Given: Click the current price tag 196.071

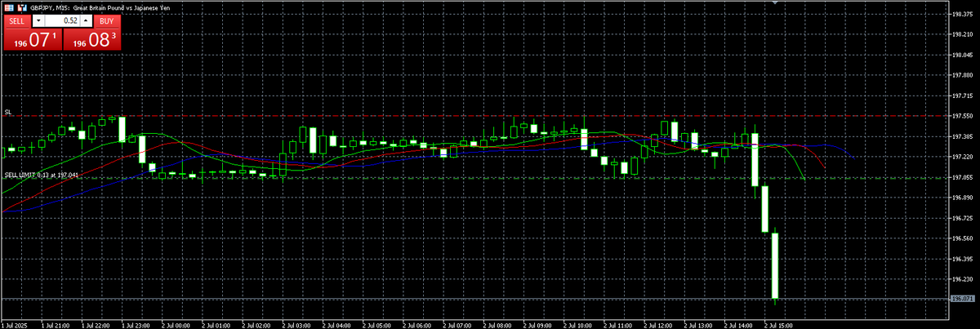Looking at the screenshot, I should tap(962, 300).
